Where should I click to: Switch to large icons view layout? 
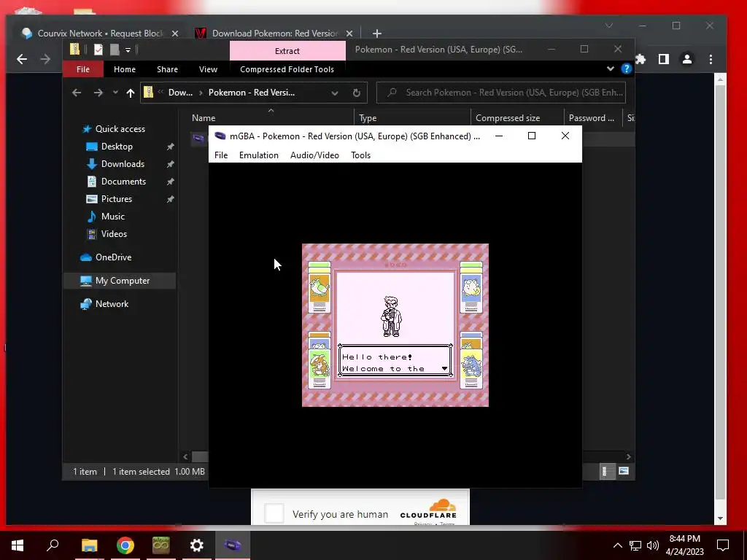click(623, 472)
